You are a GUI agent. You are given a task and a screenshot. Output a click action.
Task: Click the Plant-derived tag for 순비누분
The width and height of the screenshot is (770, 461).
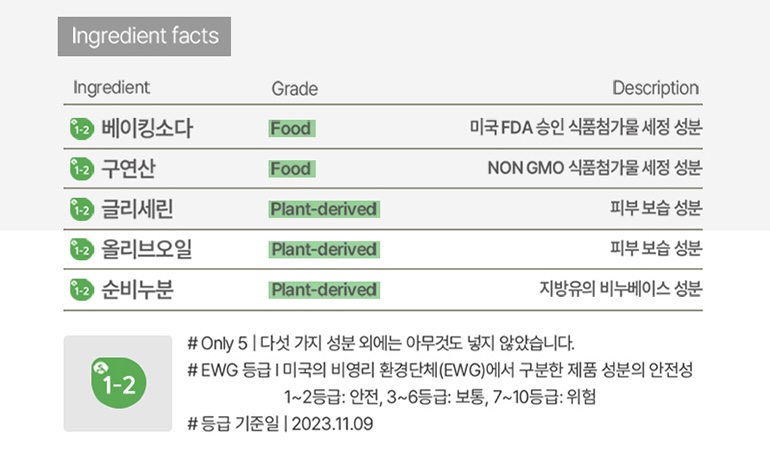coord(324,290)
